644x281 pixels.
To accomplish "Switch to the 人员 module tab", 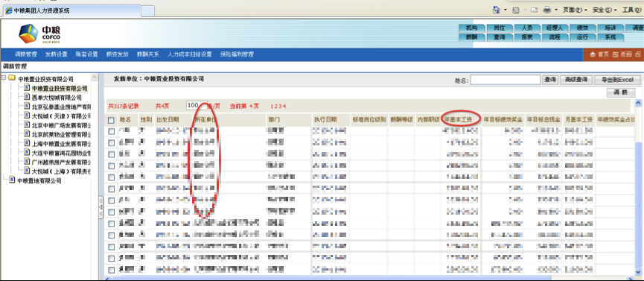I will pos(527,28).
